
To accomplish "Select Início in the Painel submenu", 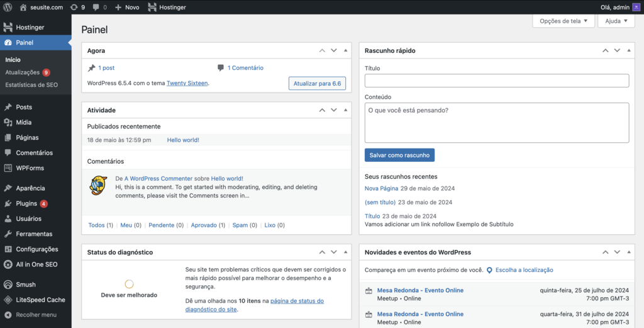I will coord(13,60).
